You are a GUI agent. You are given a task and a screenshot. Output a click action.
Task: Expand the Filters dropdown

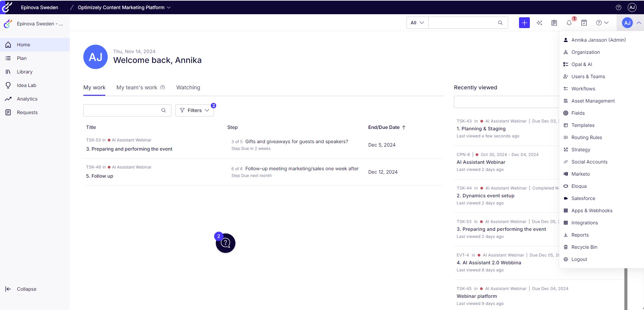[x=194, y=110]
